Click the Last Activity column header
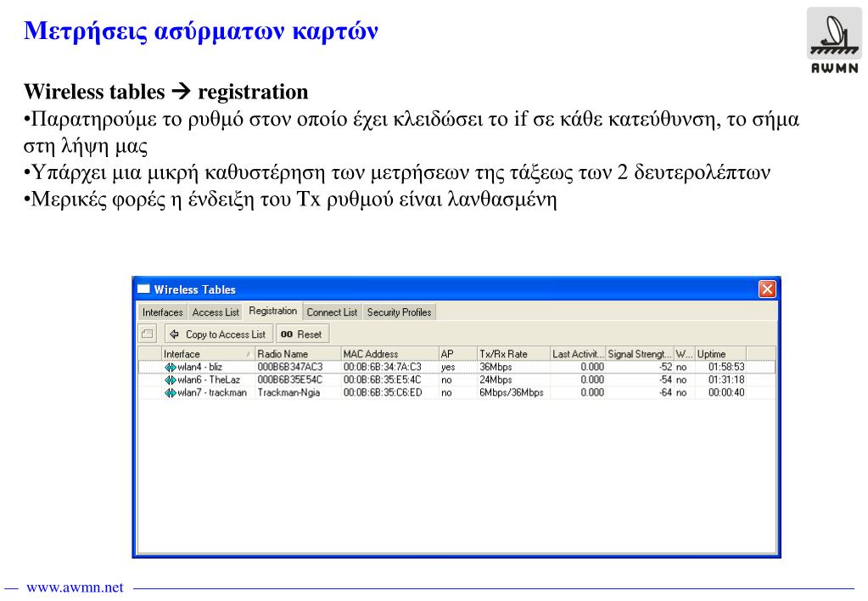This screenshot has height=601, width=868. coord(578,353)
